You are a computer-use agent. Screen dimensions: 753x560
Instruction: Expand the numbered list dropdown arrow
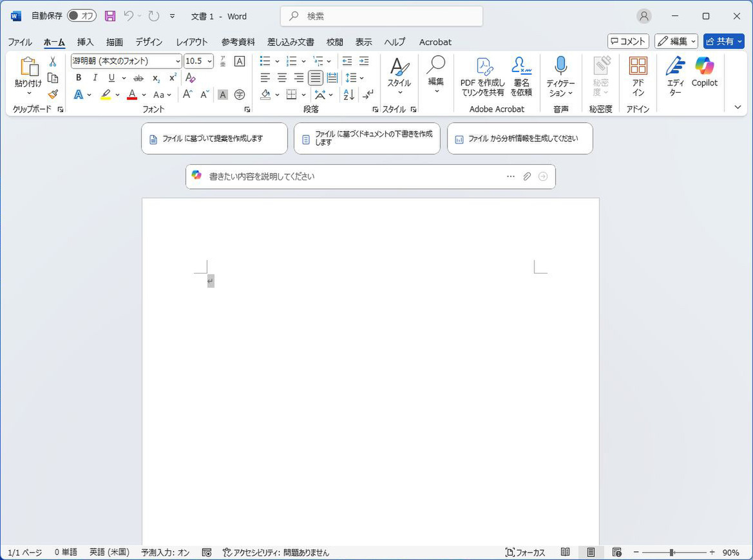[303, 61]
